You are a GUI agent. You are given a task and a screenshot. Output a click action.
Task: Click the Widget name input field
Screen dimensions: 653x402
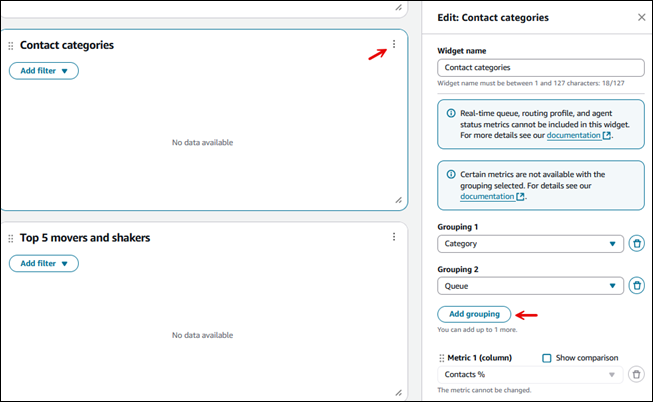click(x=540, y=68)
